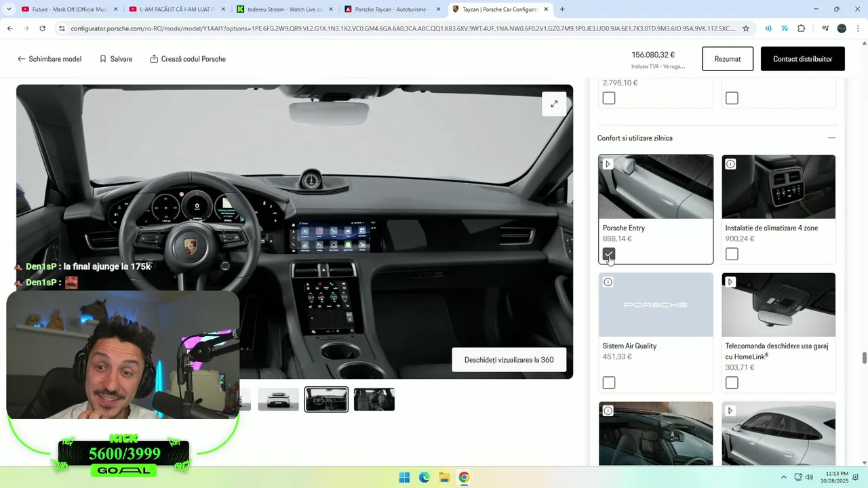Screen dimensions: 868x488
Task: Show info for Instalatie de climatizare 4 zone
Action: pos(730,164)
